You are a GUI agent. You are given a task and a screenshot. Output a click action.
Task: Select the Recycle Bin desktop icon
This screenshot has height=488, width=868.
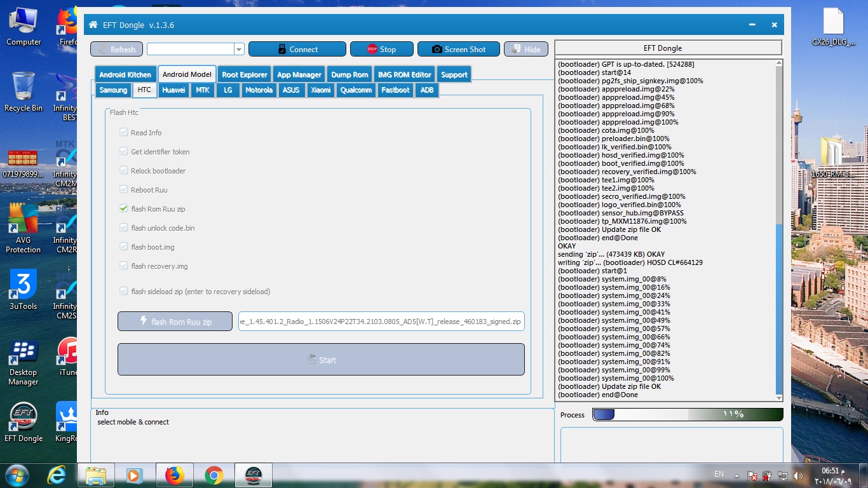click(24, 92)
